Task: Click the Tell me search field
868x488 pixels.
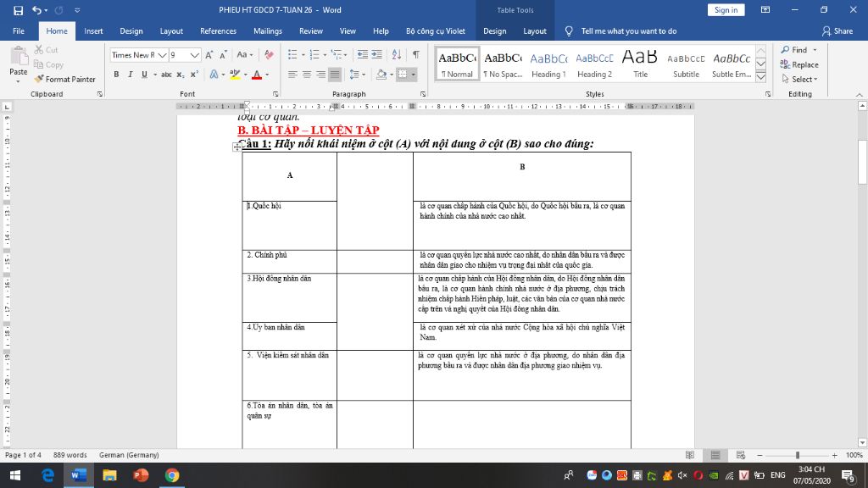Action: (629, 31)
